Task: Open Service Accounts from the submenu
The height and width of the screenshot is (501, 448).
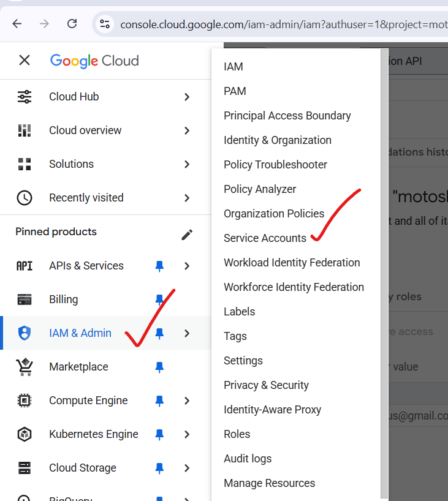Action: [265, 238]
